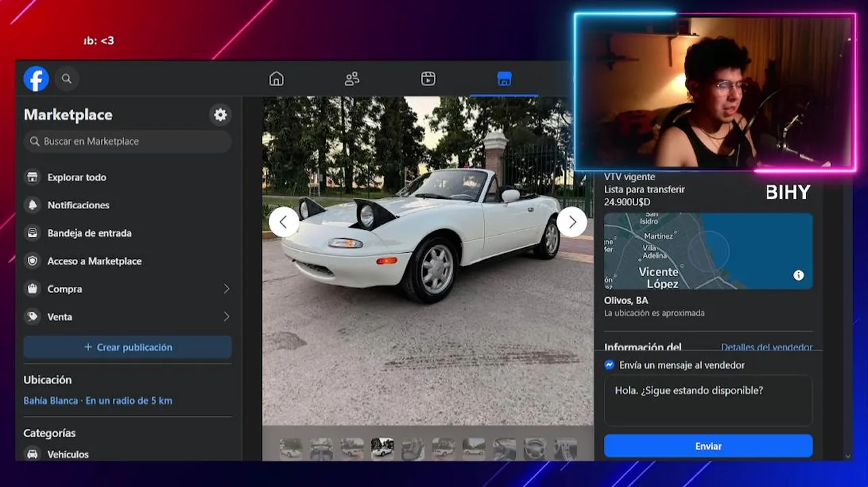This screenshot has width=868, height=487.
Task: Click the Notificaciones bell icon
Action: pos(32,205)
